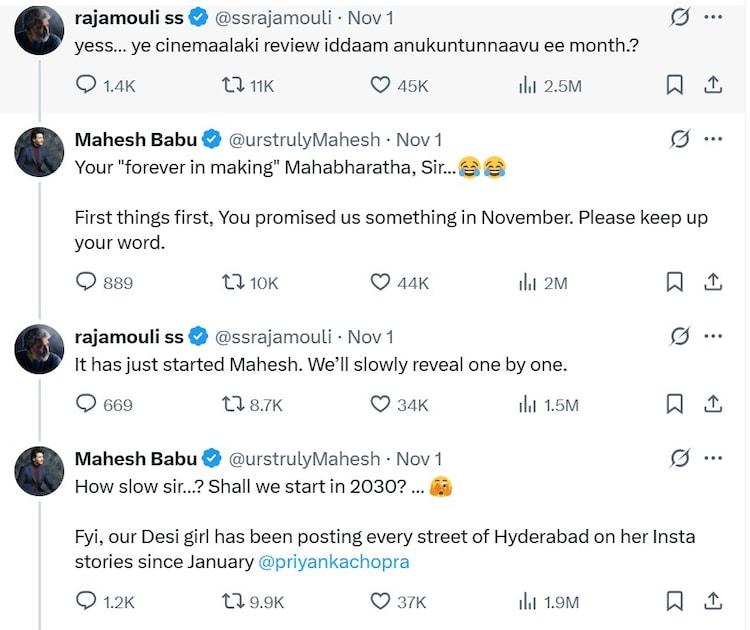Share the "How slow sir" tweet
The width and height of the screenshot is (750, 630).
coord(713,601)
